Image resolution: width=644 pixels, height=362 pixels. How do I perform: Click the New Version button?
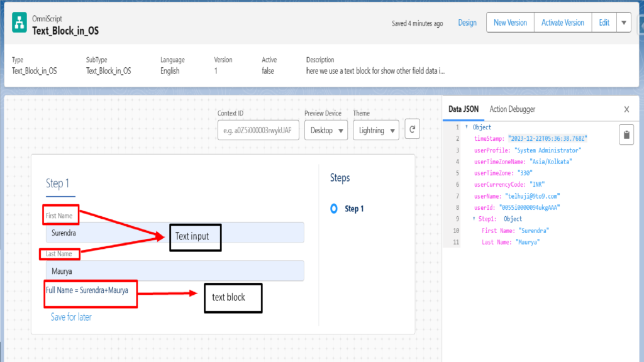point(510,23)
